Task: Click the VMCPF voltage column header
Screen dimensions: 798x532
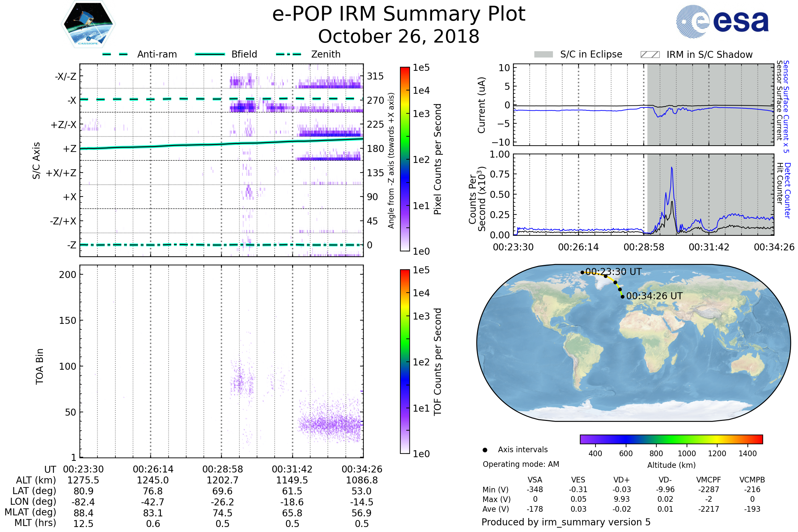Action: click(x=709, y=480)
